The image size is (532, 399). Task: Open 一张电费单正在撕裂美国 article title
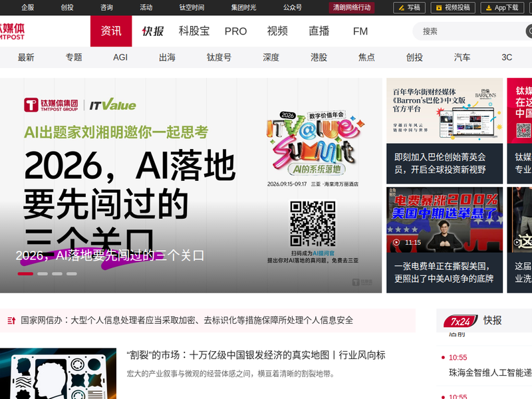[444, 273]
